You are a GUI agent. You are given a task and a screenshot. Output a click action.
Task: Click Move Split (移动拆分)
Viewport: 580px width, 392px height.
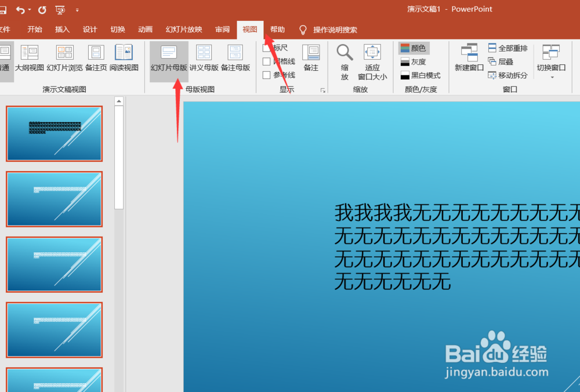pos(508,75)
